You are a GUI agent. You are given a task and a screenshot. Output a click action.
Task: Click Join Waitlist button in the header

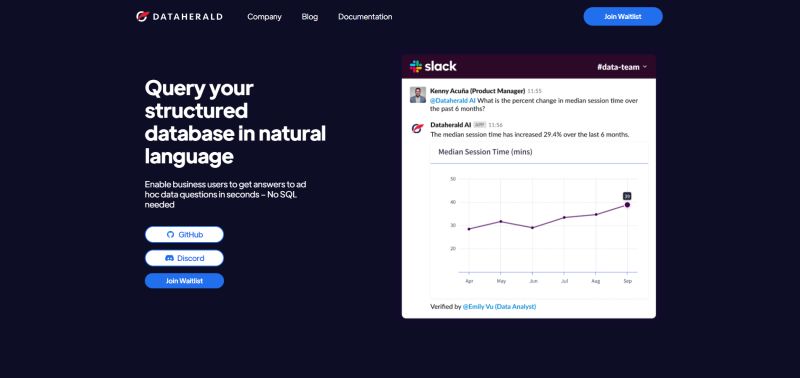[x=623, y=16]
